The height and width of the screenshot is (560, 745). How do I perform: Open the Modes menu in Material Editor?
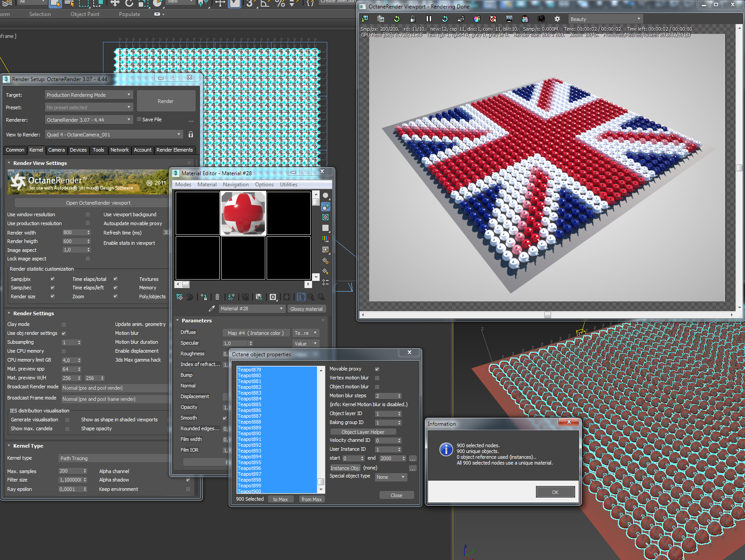(x=183, y=185)
